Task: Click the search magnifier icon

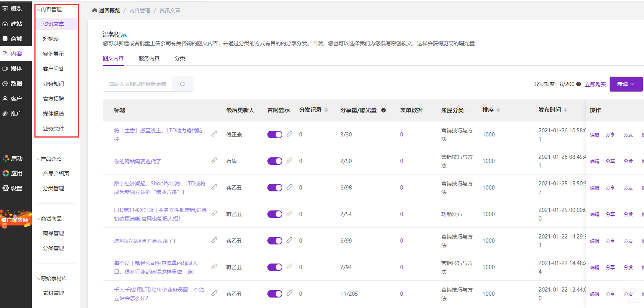Action: tap(183, 84)
